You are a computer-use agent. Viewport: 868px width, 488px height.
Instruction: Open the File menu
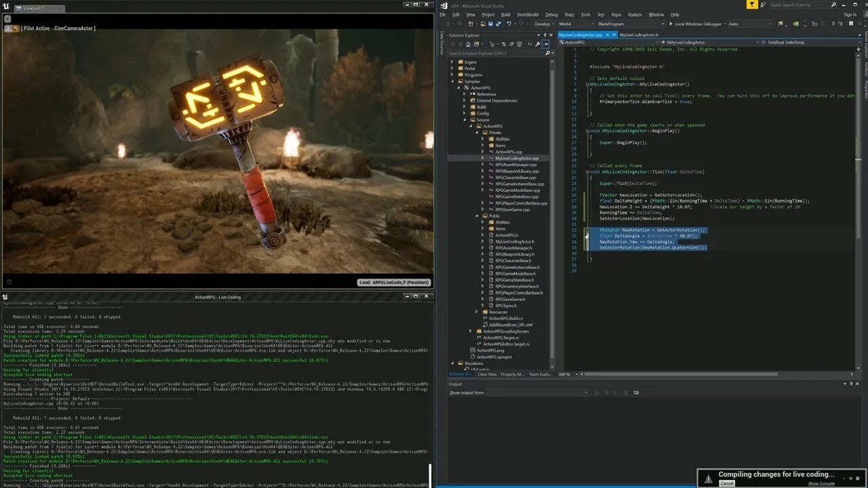click(442, 14)
